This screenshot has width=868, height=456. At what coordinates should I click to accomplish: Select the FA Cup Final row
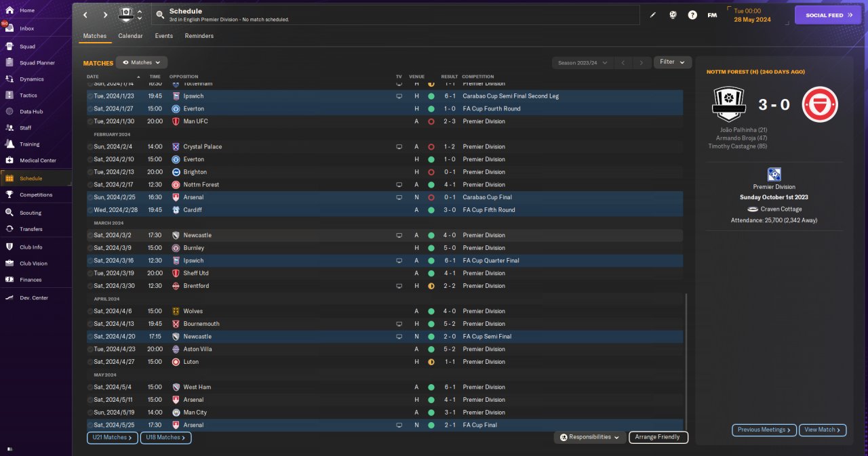coord(384,425)
